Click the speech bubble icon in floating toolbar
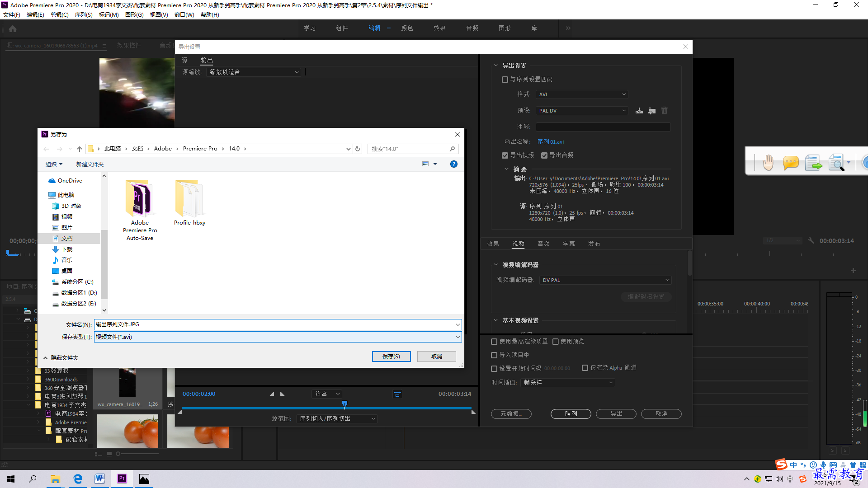868x488 pixels. pyautogui.click(x=791, y=163)
